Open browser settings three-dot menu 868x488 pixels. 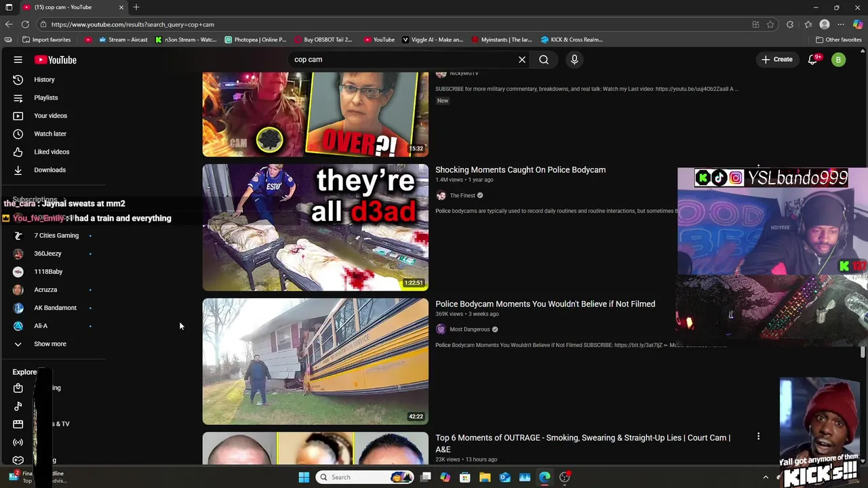pos(841,24)
